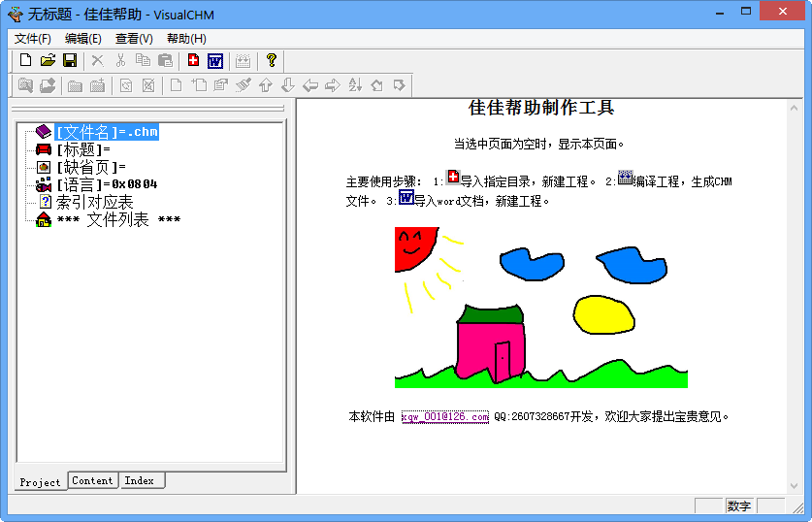812x522 pixels.
Task: Click the Cut scissors icon
Action: coord(120,60)
